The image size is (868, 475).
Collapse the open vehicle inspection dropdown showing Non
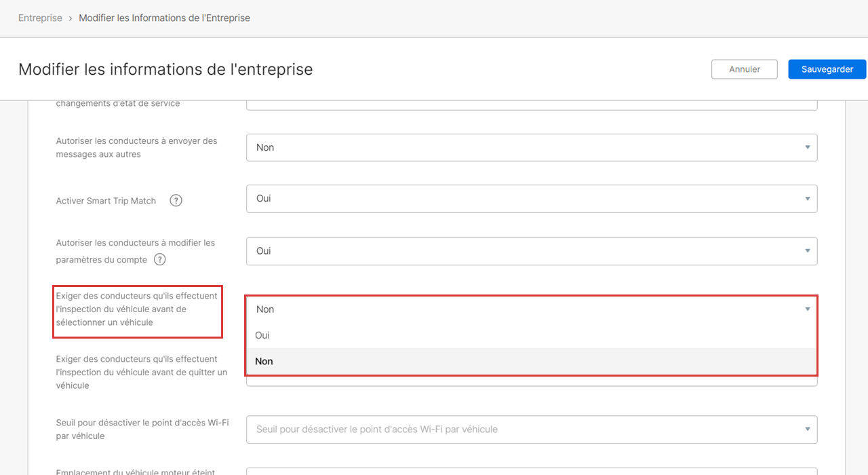coord(532,309)
